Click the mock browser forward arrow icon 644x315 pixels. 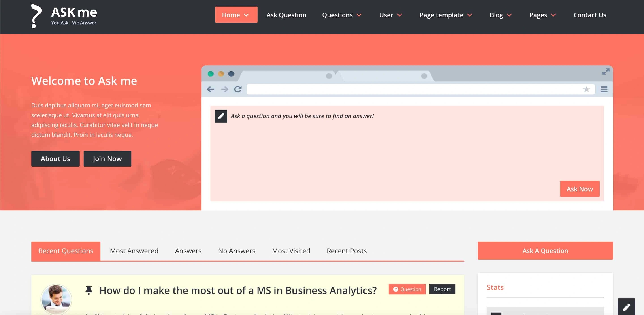point(224,89)
